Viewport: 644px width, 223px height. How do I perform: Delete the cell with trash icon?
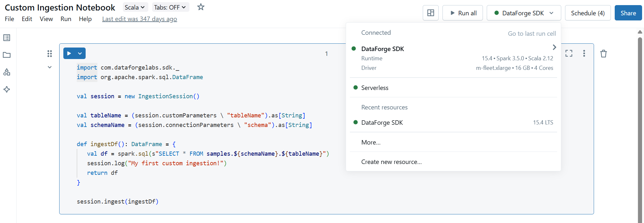pos(604,54)
